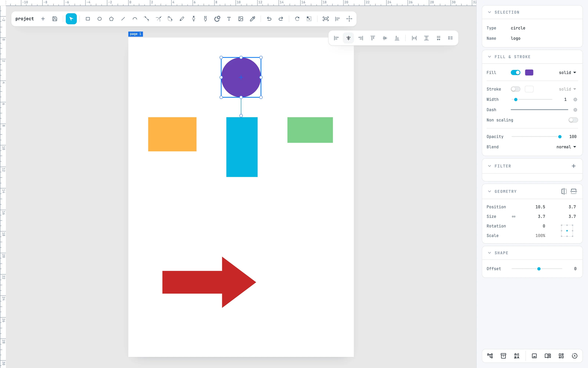588x368 pixels.
Task: Flip selection horizontally in Geometry header
Action: pyautogui.click(x=564, y=191)
